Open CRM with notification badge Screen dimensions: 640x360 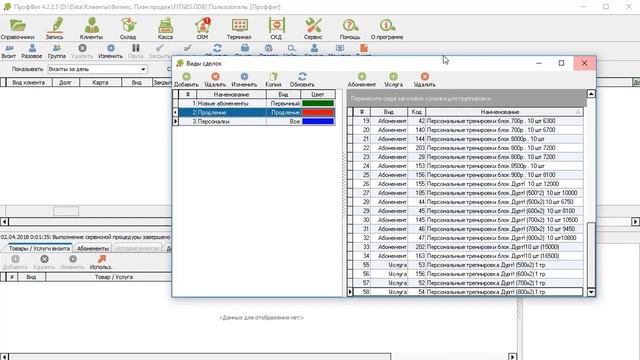202,29
